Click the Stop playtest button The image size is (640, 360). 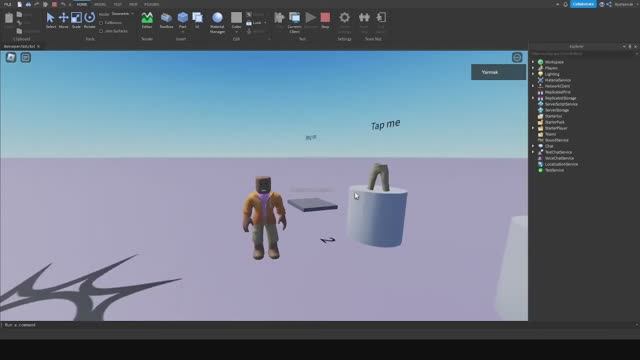coord(325,20)
